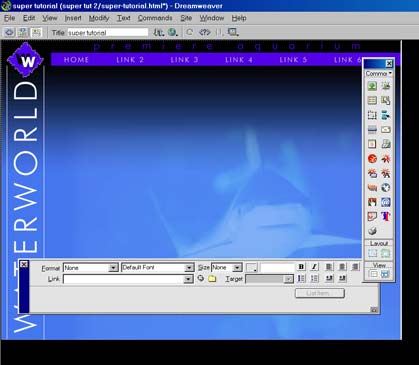Select Draw Layout Table tool
This screenshot has height=365, width=419.
[x=385, y=253]
